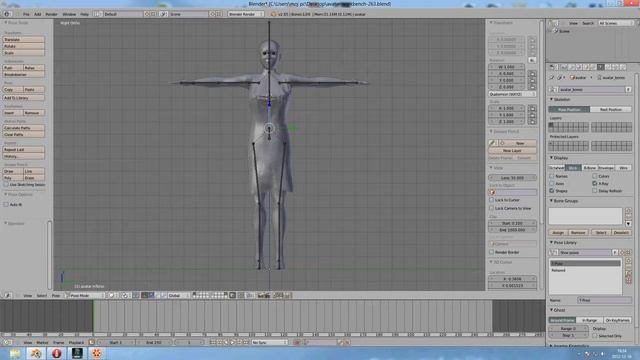Click the timeline record keyframe icon

click(297, 343)
